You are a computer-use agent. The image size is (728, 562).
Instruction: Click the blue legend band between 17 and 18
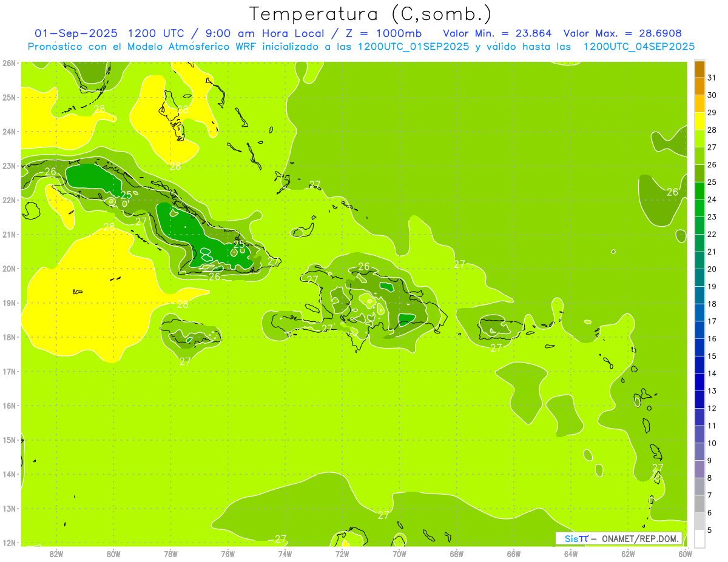click(699, 312)
